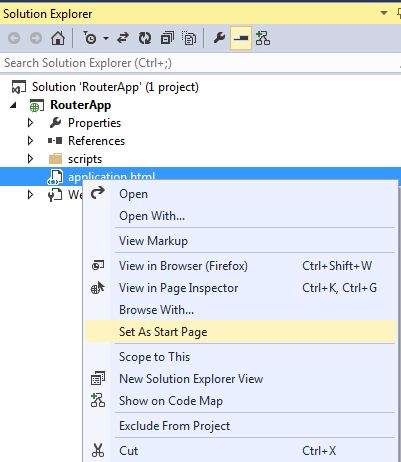This screenshot has width=401, height=462.
Task: Expand the References node
Action: (30, 141)
